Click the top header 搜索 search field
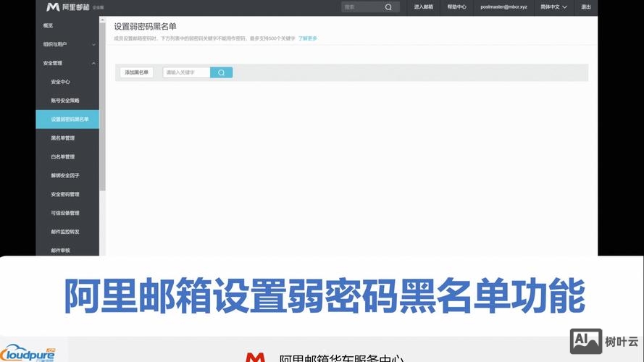This screenshot has height=362, width=644. coord(370,7)
